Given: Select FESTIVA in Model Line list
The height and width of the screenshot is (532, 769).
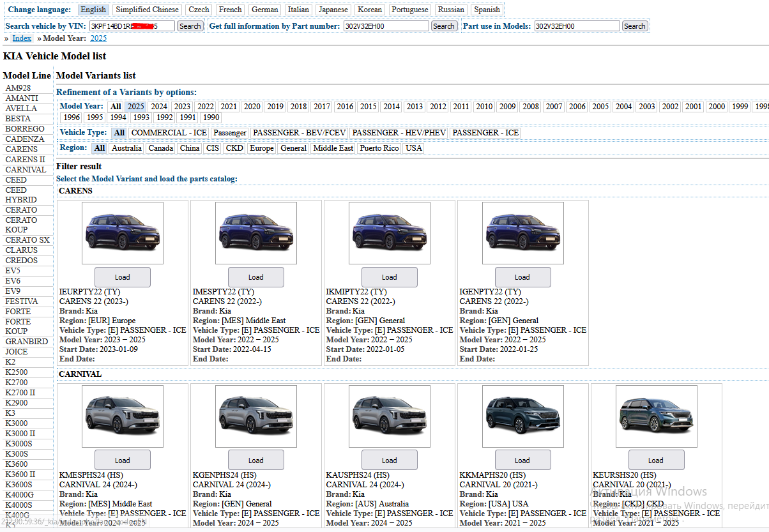Looking at the screenshot, I should (22, 301).
